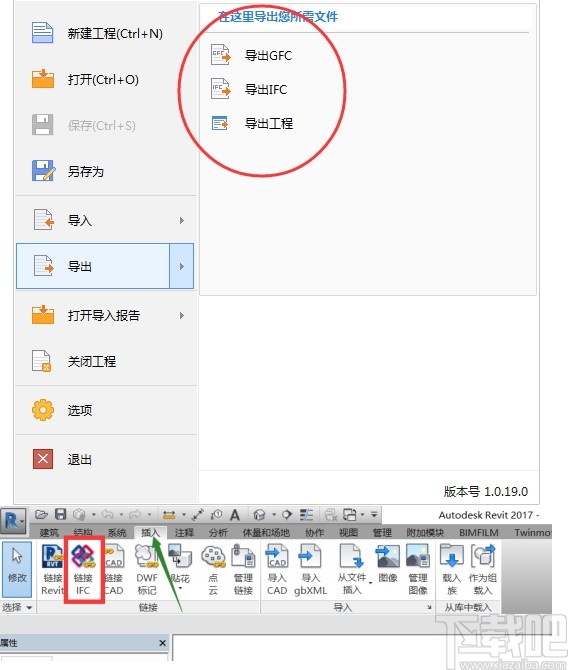570x670 pixels.
Task: Click the 新建工程(Ctrl+N) new project entry
Action: click(106, 33)
